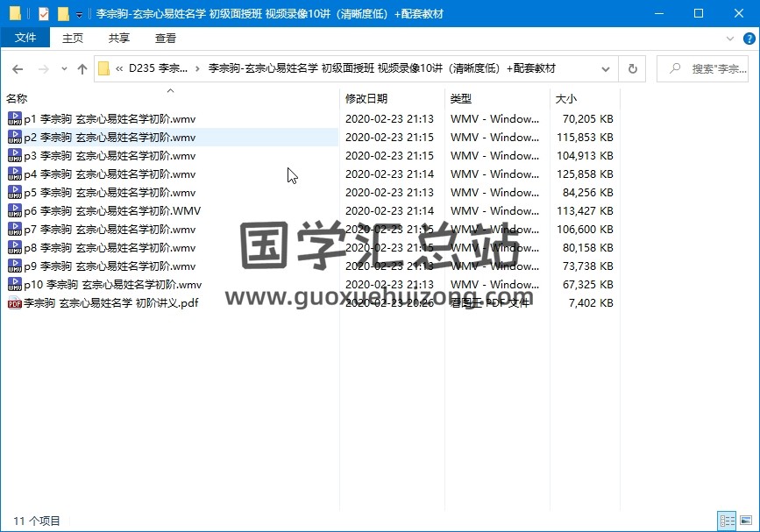Expand the ribbon using the chevron arrow
760x532 pixels.
[x=729, y=39]
